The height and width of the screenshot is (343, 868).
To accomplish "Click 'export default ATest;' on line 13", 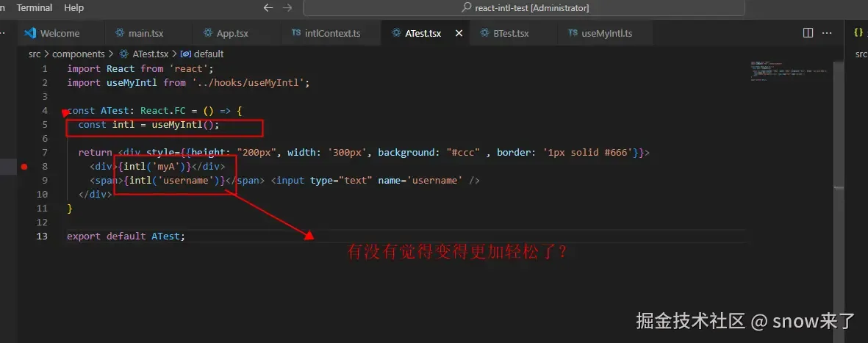I will pos(126,237).
